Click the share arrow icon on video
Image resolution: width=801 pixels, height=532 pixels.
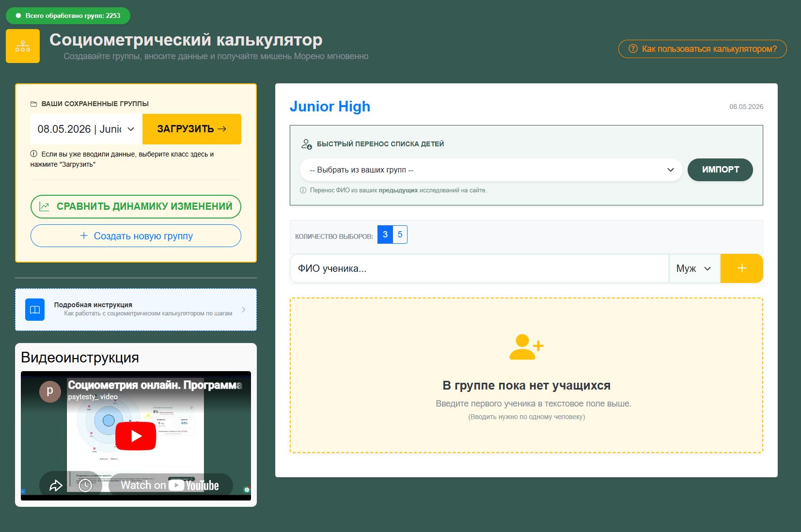point(56,485)
